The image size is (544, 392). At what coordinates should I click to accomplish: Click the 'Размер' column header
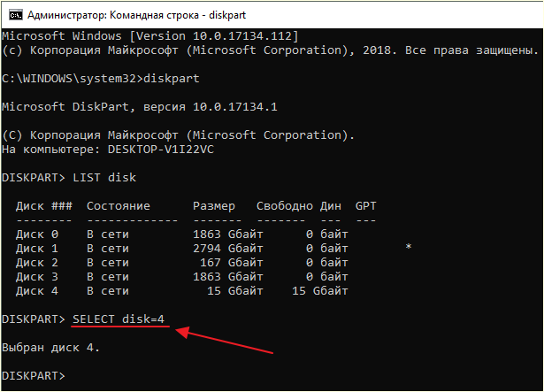[x=214, y=206]
